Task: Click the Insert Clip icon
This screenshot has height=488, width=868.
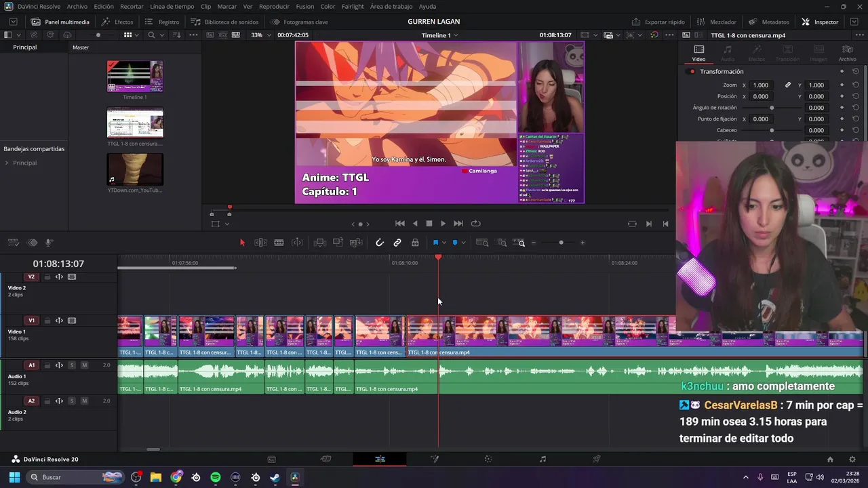Action: [x=320, y=243]
